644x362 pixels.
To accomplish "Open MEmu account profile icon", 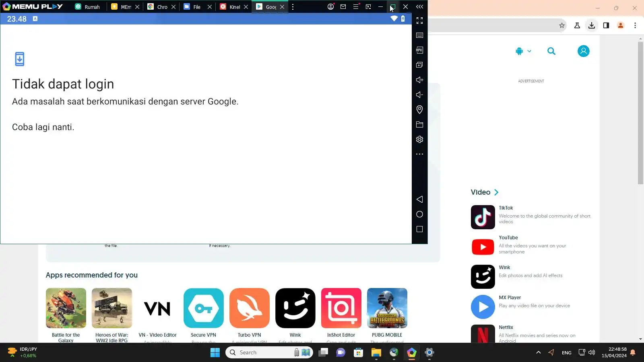I will tap(331, 7).
